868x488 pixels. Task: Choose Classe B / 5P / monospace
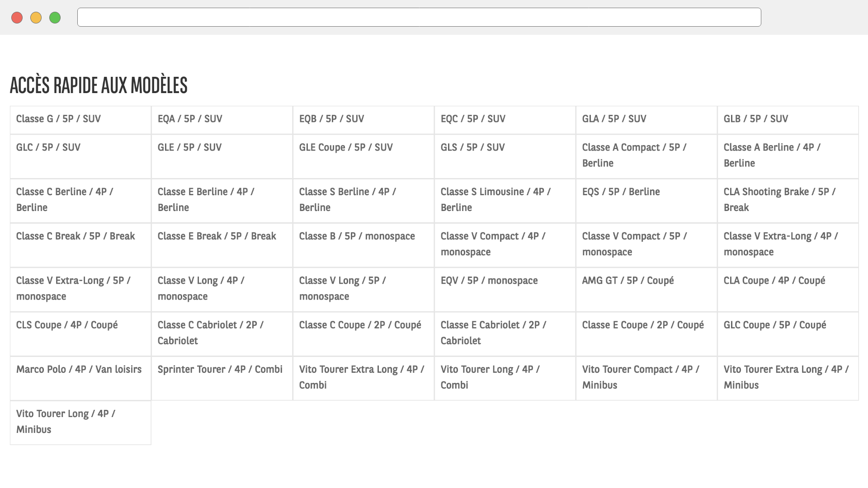pyautogui.click(x=357, y=236)
